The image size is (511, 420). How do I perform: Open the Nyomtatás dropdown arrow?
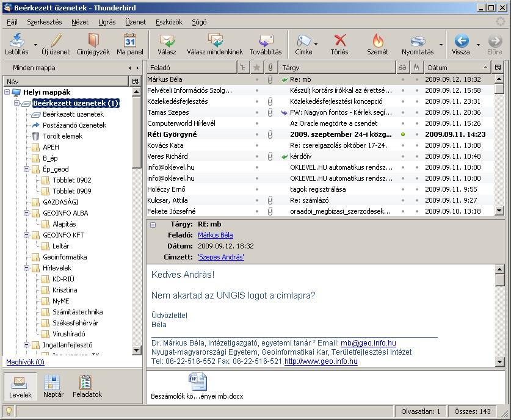click(441, 45)
